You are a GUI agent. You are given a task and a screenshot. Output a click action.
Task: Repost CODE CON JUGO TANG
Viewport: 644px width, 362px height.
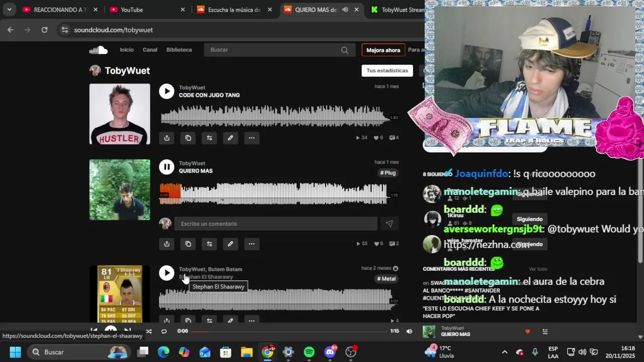click(209, 138)
